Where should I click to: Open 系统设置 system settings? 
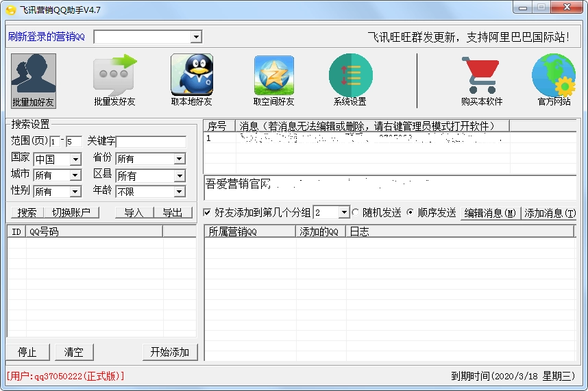350,81
